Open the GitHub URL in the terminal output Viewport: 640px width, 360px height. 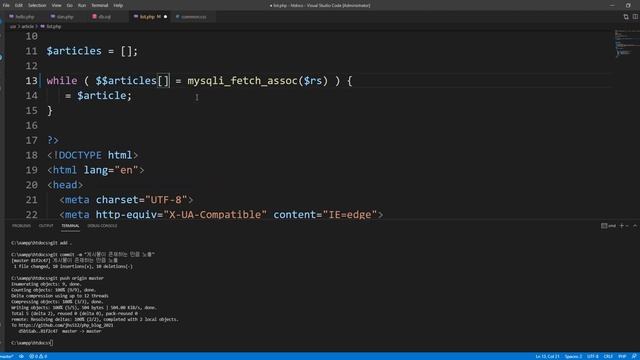pos(66,325)
